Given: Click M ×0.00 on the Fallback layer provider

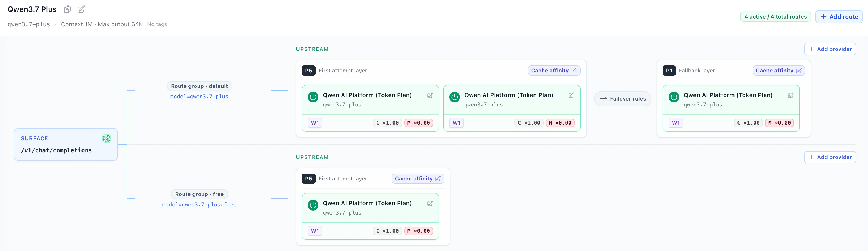Looking at the screenshot, I should click(779, 123).
